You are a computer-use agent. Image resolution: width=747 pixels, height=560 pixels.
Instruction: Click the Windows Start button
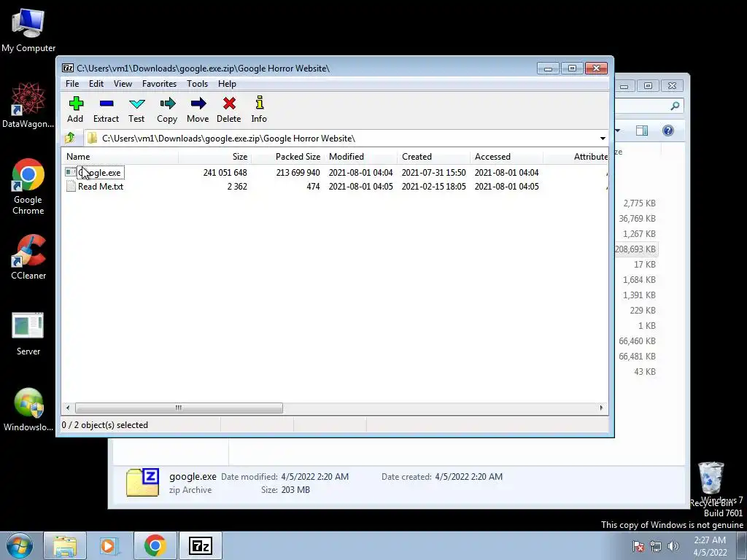(19, 545)
